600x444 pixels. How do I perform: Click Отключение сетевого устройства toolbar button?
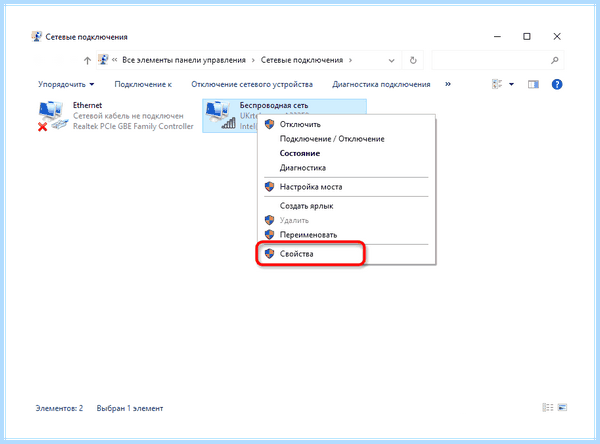click(x=252, y=84)
